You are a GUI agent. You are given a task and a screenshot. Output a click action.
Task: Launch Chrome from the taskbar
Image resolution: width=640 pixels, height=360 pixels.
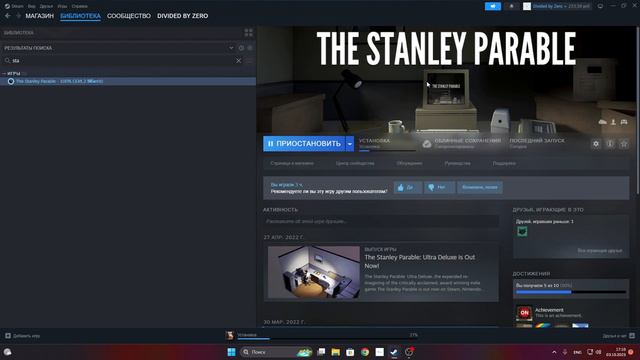coord(365,352)
